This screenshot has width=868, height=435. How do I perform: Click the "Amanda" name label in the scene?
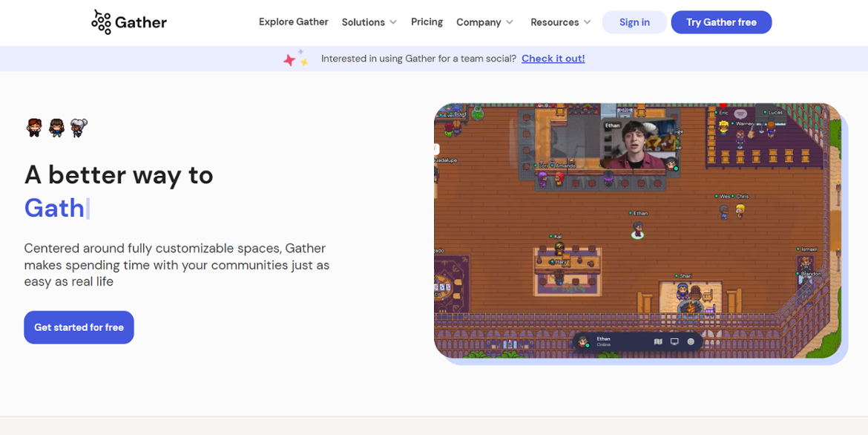(x=565, y=166)
